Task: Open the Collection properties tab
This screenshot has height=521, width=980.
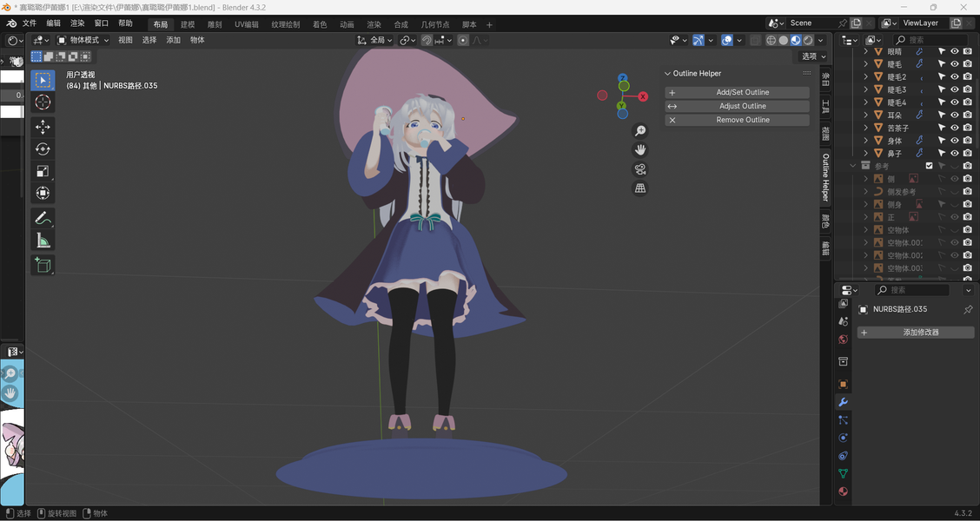Action: coord(843,362)
